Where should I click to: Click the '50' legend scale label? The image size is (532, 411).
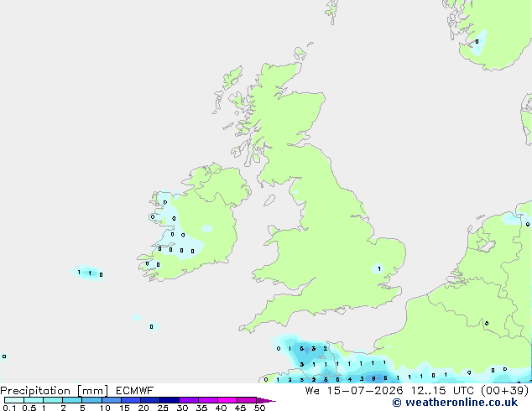point(259,408)
